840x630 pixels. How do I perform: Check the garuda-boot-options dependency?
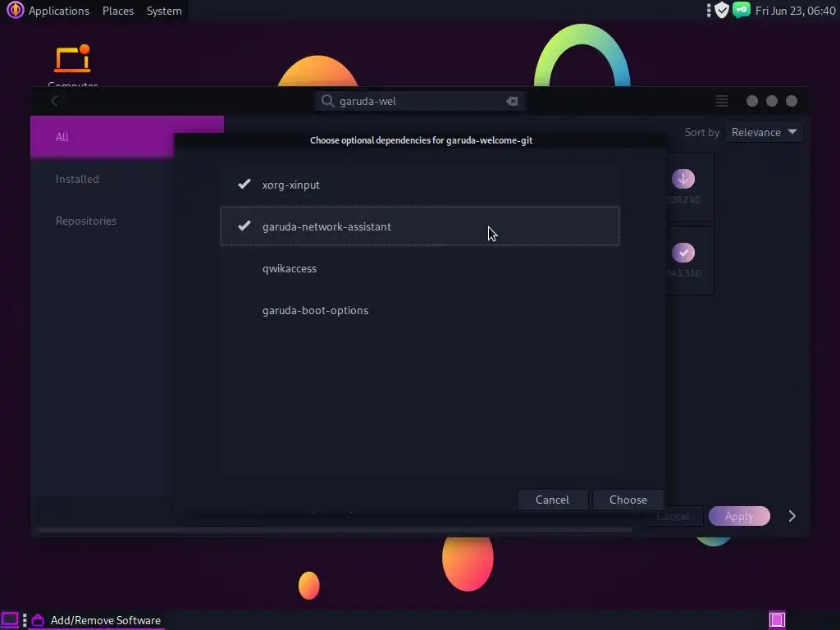[x=419, y=310]
